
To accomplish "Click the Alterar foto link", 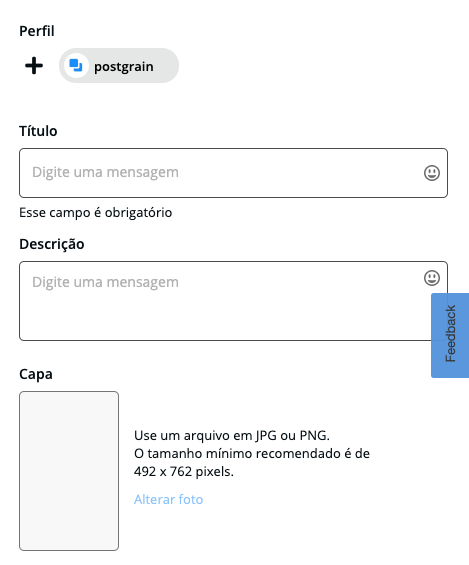I will click(169, 499).
